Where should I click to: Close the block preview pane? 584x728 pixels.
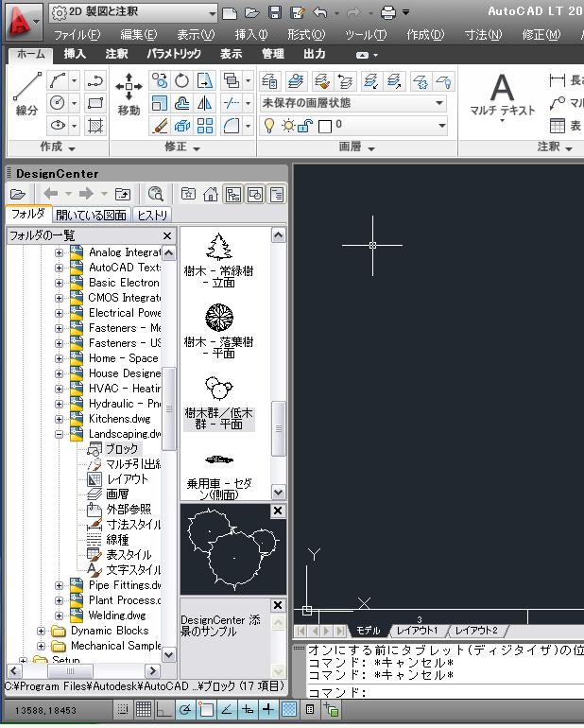(278, 511)
